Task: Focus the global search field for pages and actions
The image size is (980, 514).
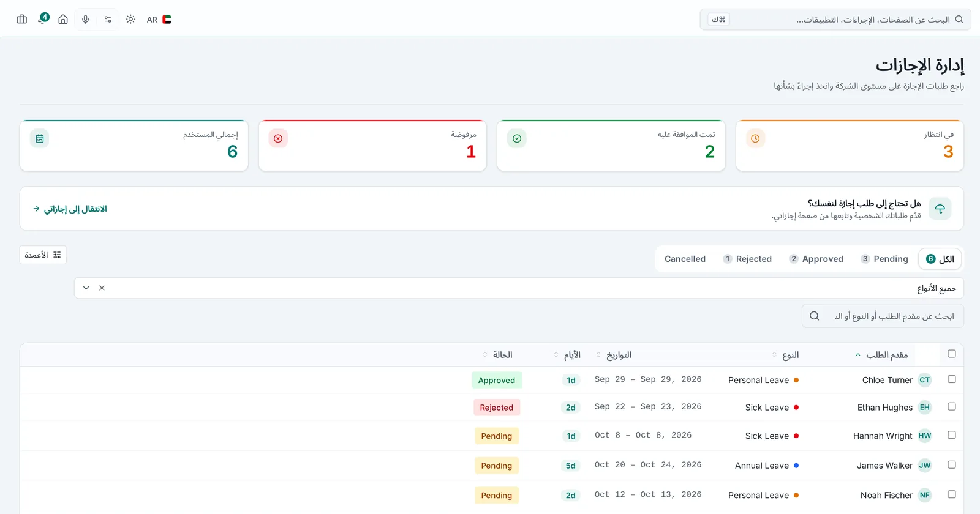Action: pos(835,20)
